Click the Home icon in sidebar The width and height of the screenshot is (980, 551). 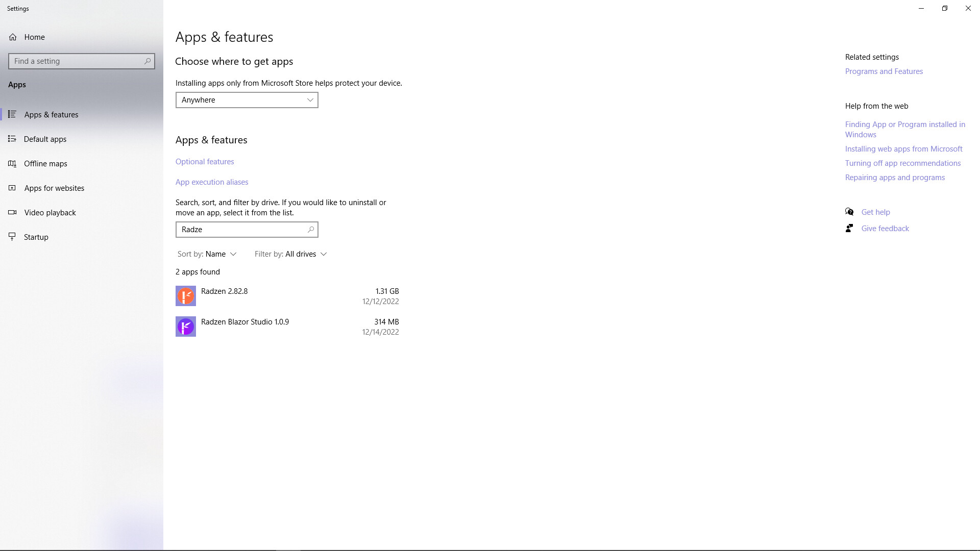[x=13, y=37]
